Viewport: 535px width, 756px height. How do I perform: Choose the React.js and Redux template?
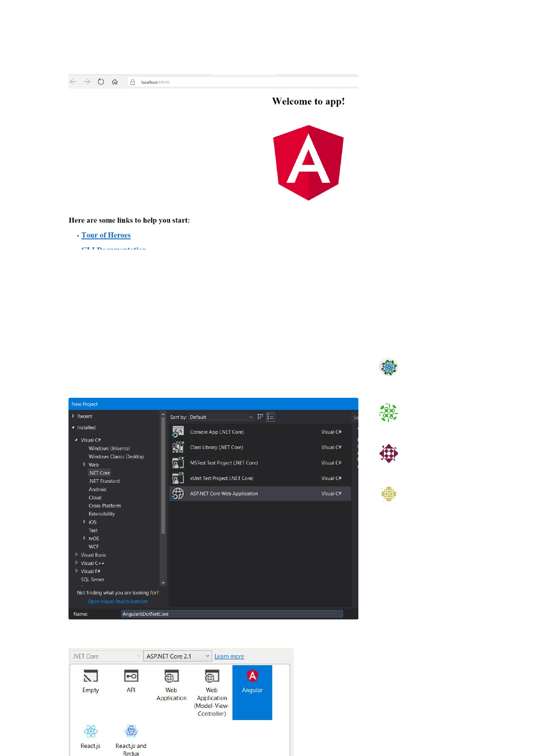point(131,740)
